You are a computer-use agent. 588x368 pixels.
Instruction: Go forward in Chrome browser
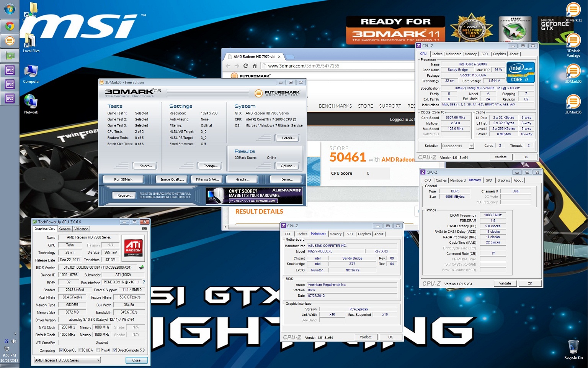pyautogui.click(x=237, y=66)
